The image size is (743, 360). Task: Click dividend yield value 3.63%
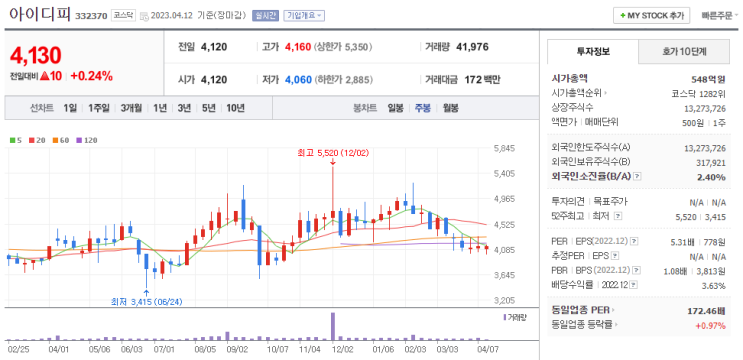(715, 286)
